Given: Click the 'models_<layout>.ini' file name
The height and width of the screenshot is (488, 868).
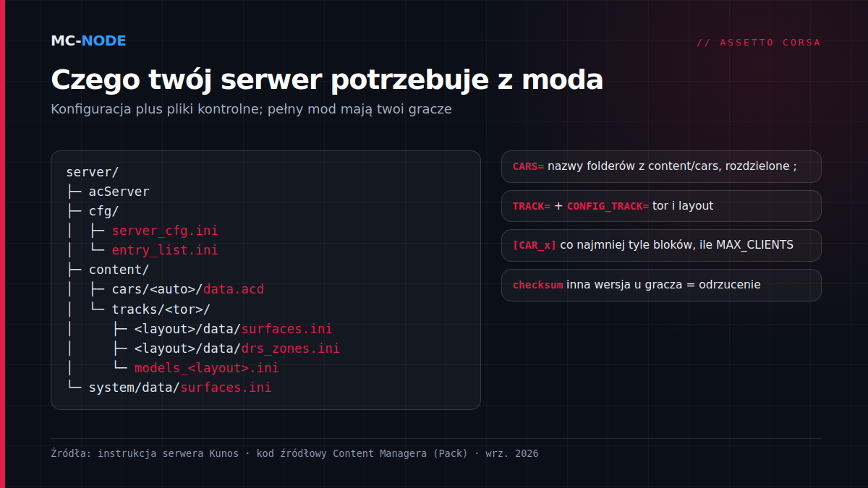Looking at the screenshot, I should tap(207, 368).
